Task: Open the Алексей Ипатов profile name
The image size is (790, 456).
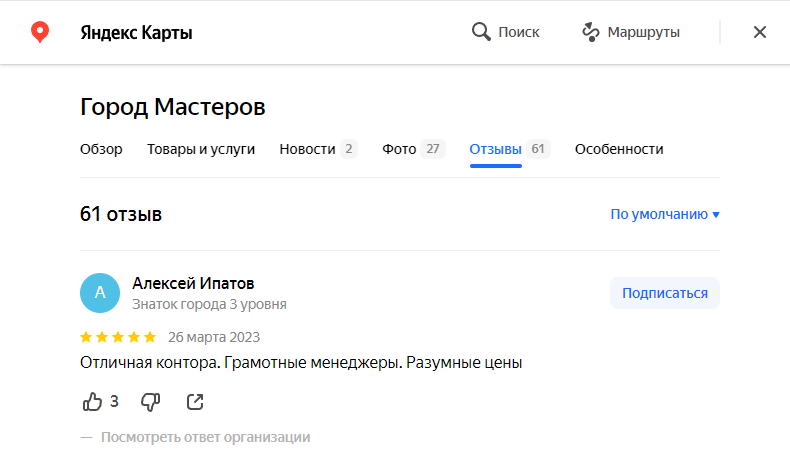Action: 193,284
